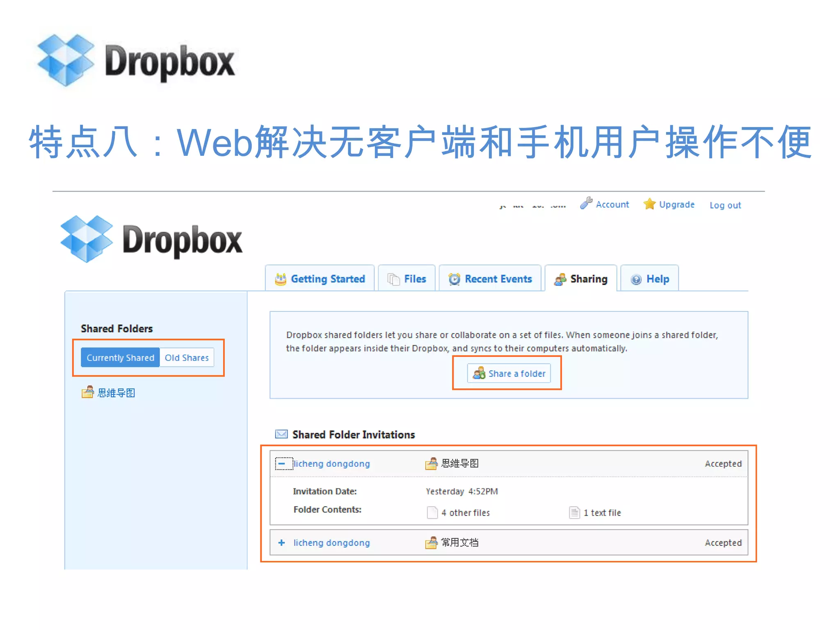Click the 思維导图 folder name in invitations

(x=460, y=463)
